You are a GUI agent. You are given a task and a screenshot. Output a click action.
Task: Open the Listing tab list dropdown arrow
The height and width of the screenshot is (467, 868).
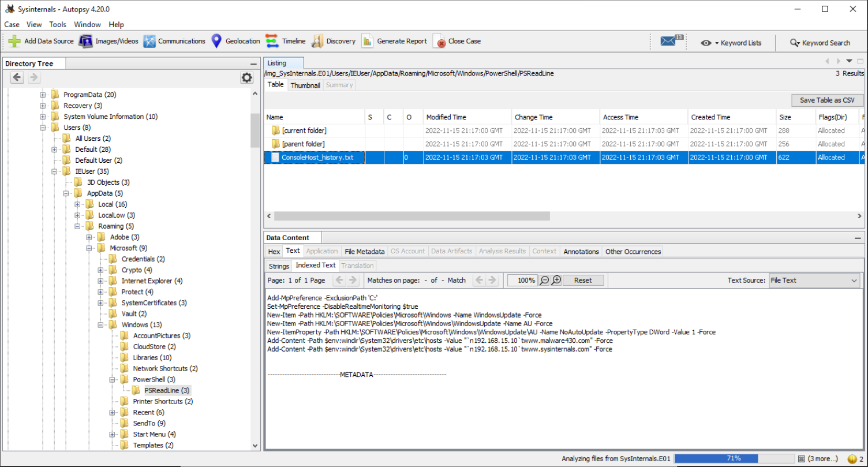[x=849, y=61]
